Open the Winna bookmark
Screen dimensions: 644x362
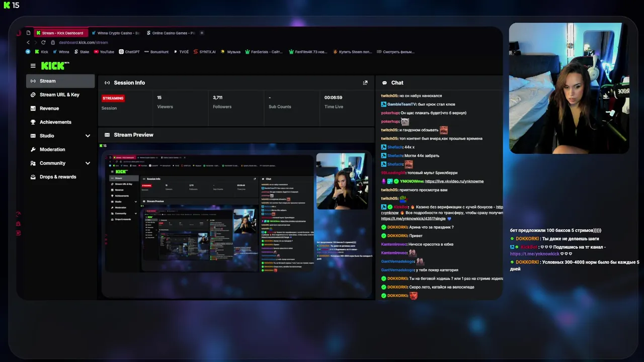tap(60, 51)
